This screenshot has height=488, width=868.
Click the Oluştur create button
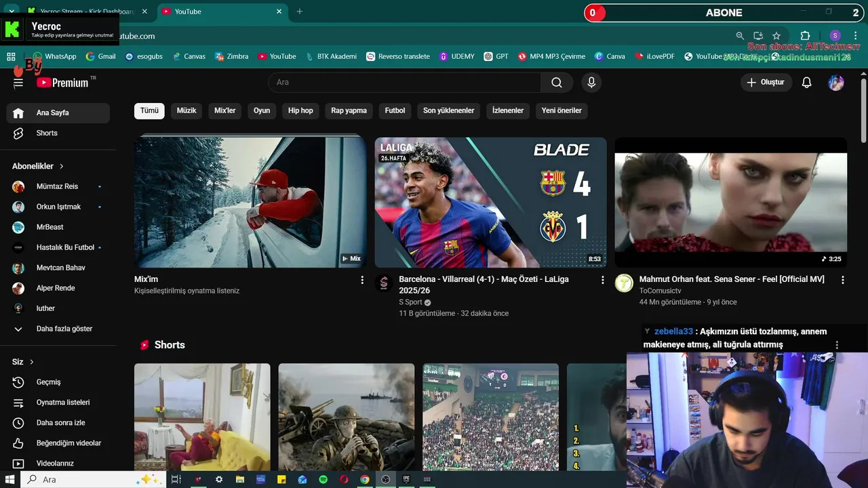tap(766, 83)
